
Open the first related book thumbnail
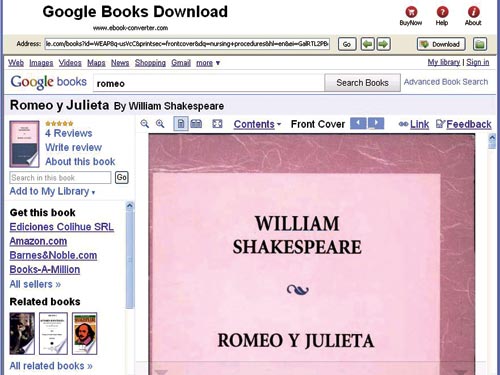(22, 333)
